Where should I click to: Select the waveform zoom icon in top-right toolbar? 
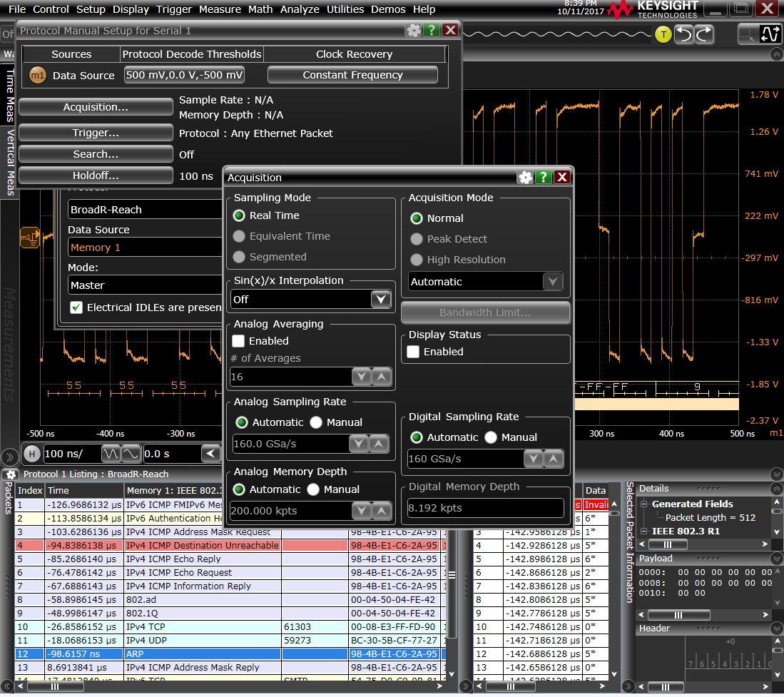coord(771,33)
